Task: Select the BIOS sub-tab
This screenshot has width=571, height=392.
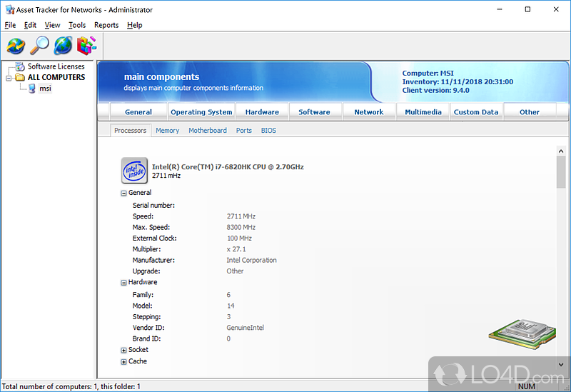Action: (x=268, y=131)
